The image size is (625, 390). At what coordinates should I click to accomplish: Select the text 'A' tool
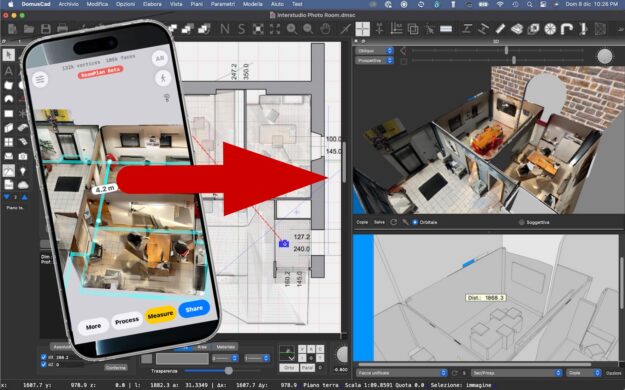[8, 71]
